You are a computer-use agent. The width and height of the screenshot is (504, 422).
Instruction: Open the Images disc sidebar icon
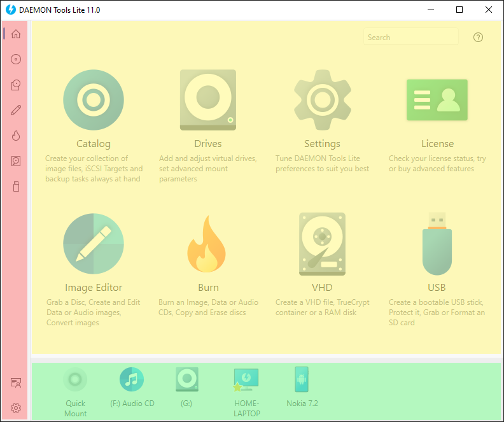pos(16,59)
